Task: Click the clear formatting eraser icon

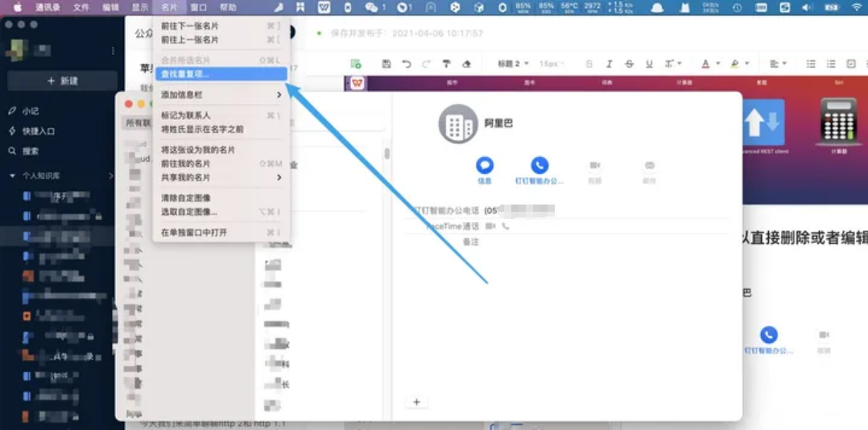Action: click(x=466, y=64)
